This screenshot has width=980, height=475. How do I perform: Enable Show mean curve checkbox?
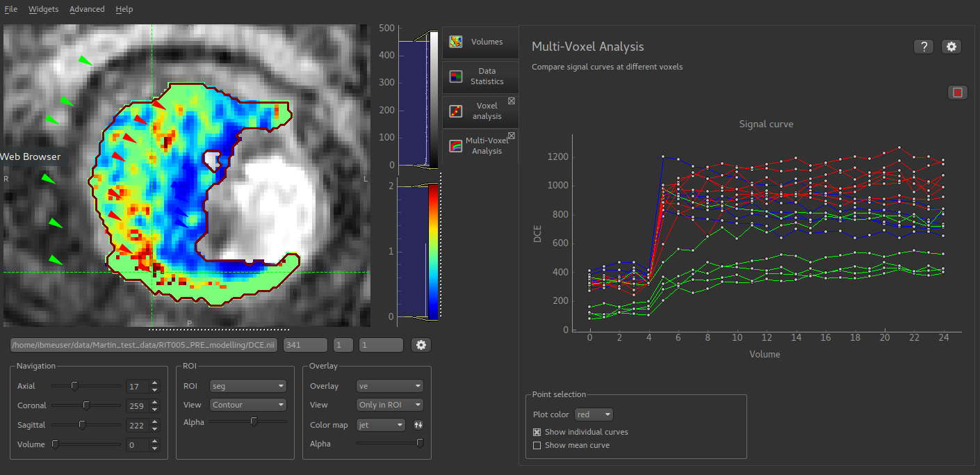(x=537, y=445)
